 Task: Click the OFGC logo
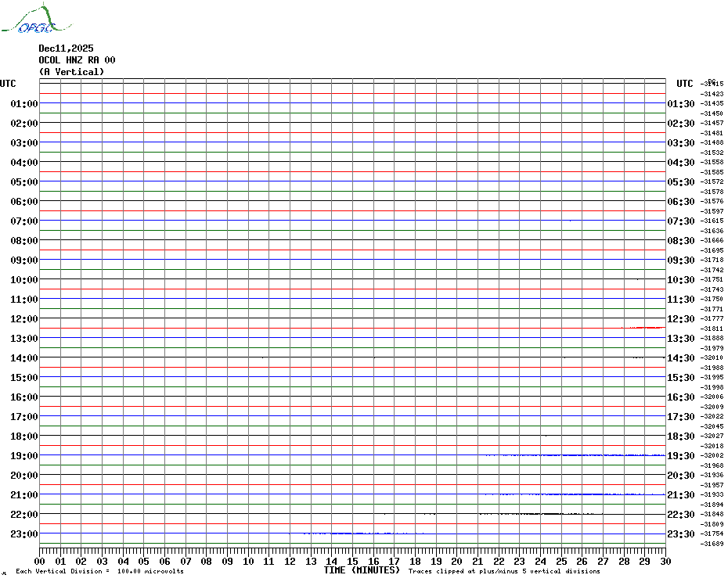pos(28,21)
